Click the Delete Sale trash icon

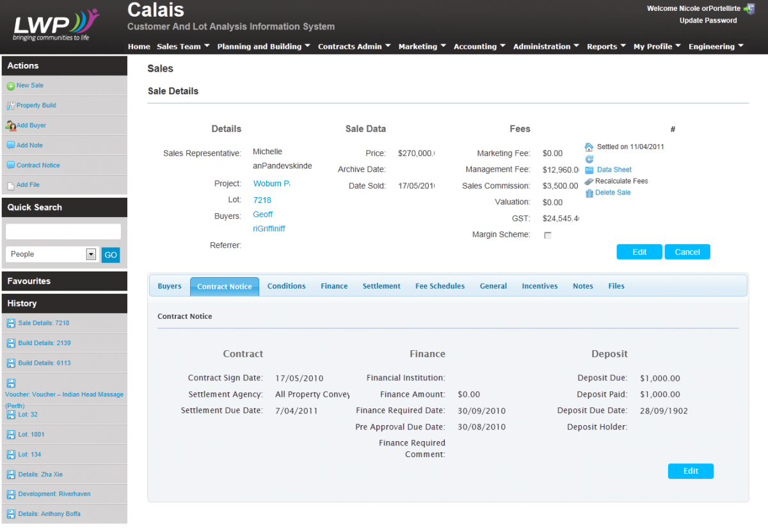pyautogui.click(x=589, y=193)
